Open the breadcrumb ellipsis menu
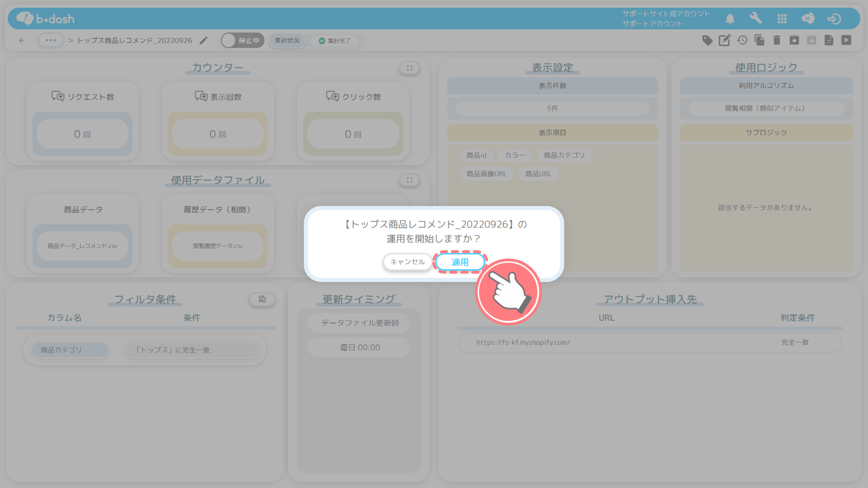Screen dimensions: 868x488 click(51, 40)
